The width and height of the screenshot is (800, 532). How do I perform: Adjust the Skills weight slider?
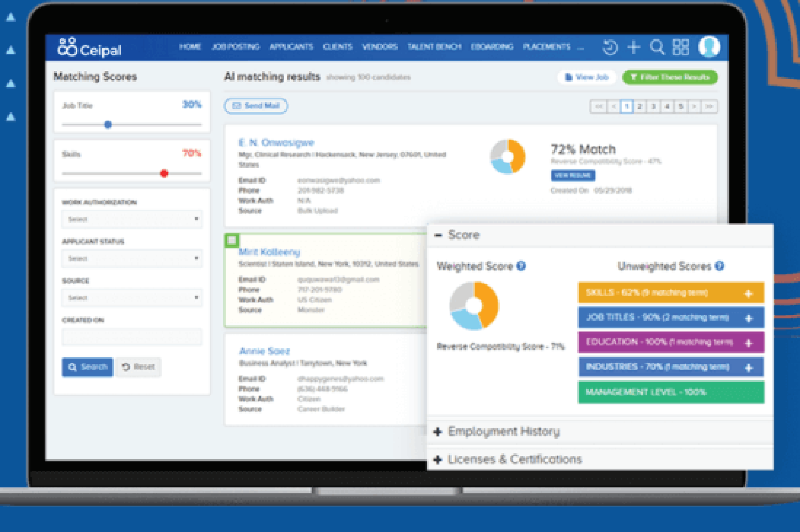click(x=164, y=173)
